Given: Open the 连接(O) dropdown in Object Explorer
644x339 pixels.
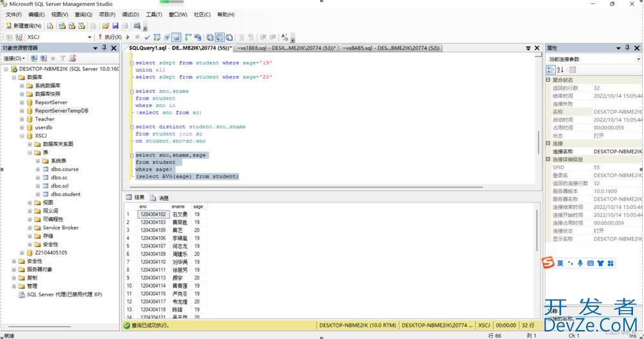Looking at the screenshot, I should (x=14, y=59).
